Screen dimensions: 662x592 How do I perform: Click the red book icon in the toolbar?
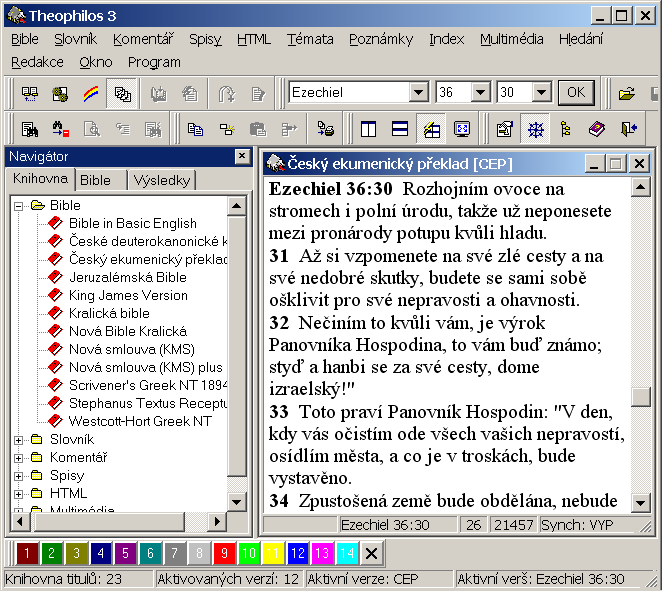[597, 129]
